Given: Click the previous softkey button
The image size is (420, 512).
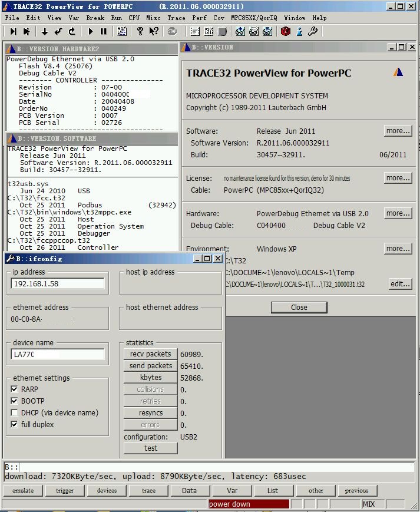Looking at the screenshot, I should pyautogui.click(x=356, y=490).
